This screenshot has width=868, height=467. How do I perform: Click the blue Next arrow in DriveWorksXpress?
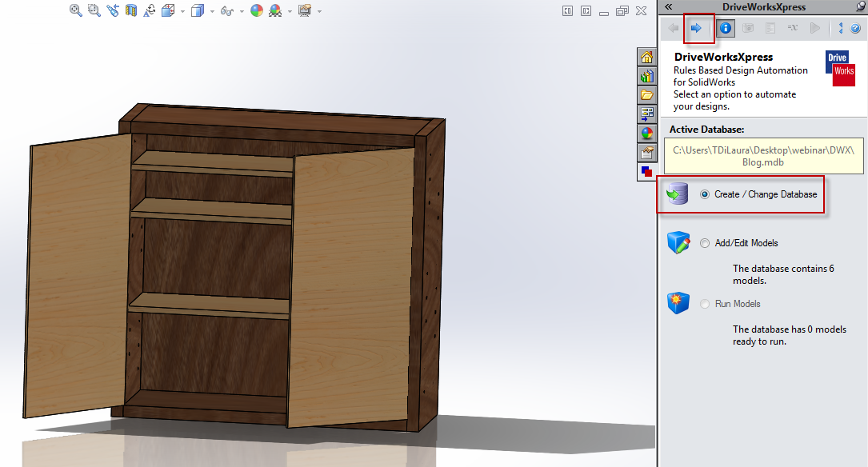[696, 28]
